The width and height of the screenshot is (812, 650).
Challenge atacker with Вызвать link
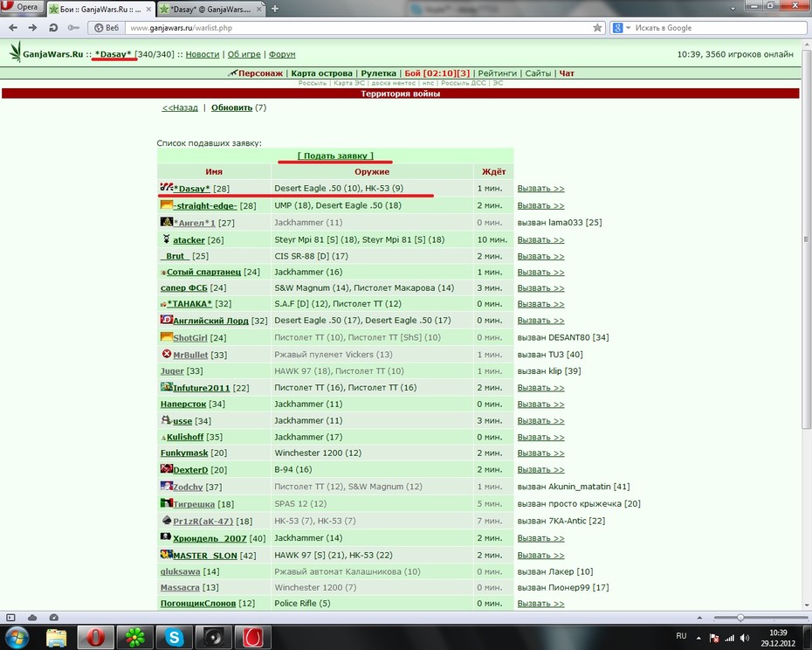click(540, 240)
